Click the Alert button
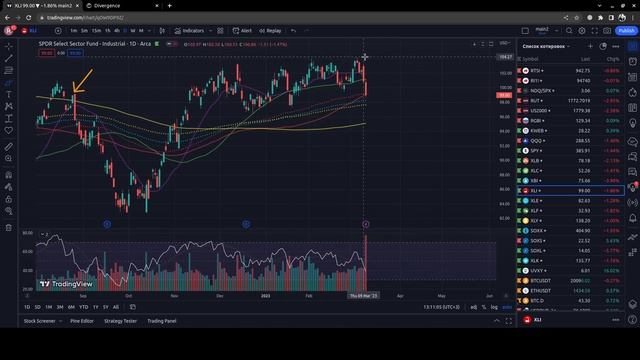This screenshot has width=640, height=360. point(242,31)
